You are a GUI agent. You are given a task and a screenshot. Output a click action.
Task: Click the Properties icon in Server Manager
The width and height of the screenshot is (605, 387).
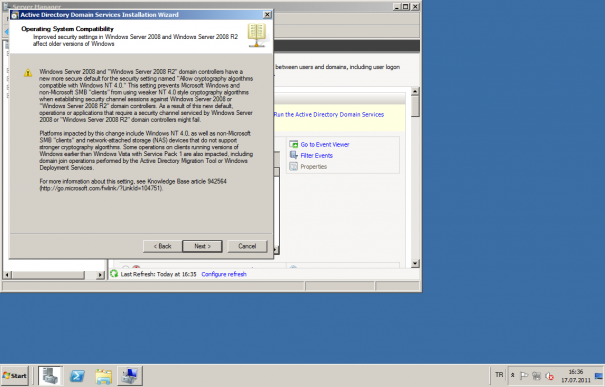(294, 167)
